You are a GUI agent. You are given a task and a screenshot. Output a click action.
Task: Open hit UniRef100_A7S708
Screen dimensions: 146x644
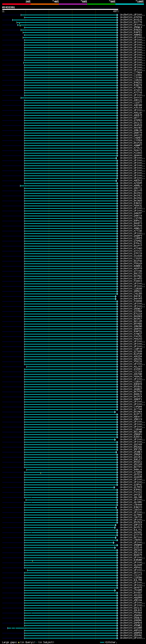click(x=131, y=93)
